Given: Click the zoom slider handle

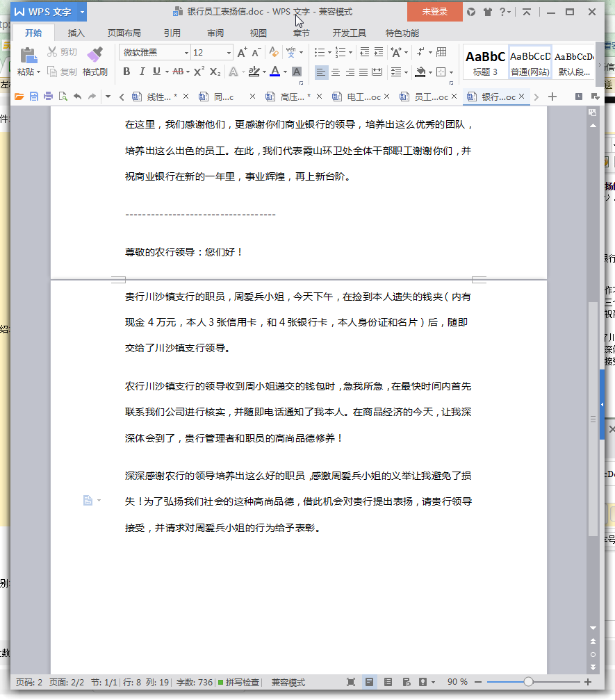Looking at the screenshot, I should point(528,682).
